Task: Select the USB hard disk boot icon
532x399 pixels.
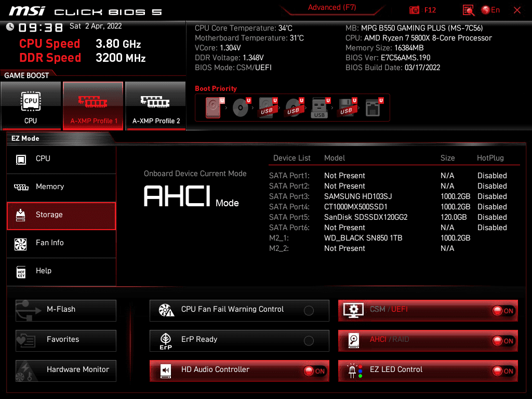Action: click(x=268, y=108)
